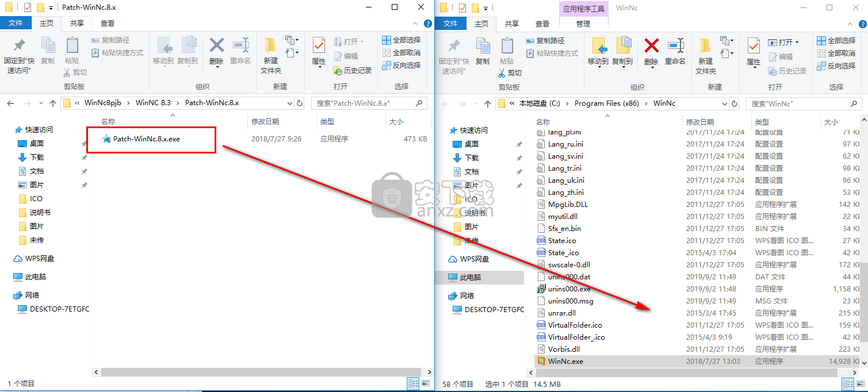868x392 pixels.
Task: Select Downloads in Patch-WinNc.8.x window sidebar
Action: click(31, 157)
